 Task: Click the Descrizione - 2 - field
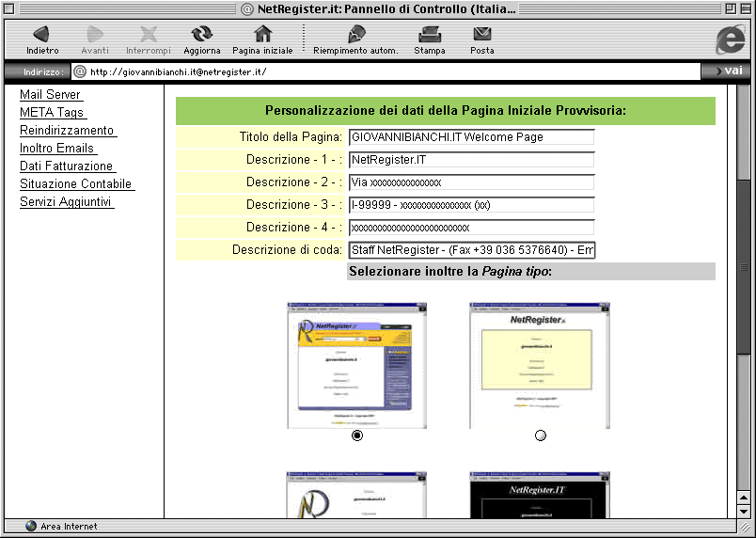tap(471, 182)
